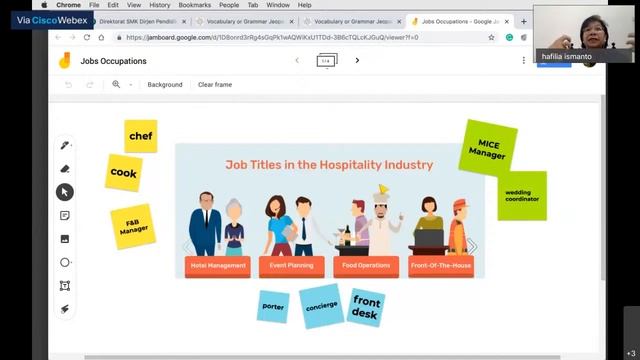Open the Apple menu
640x360 pixels.
click(44, 5)
